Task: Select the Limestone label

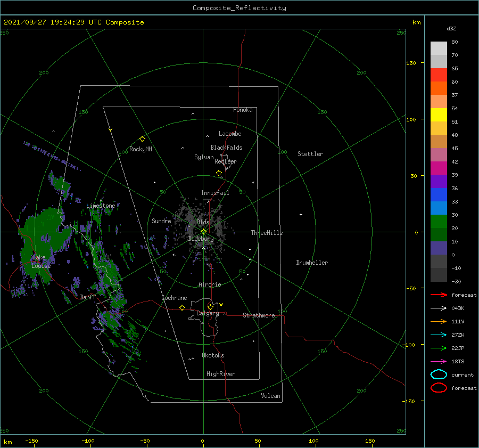Action: coord(101,206)
